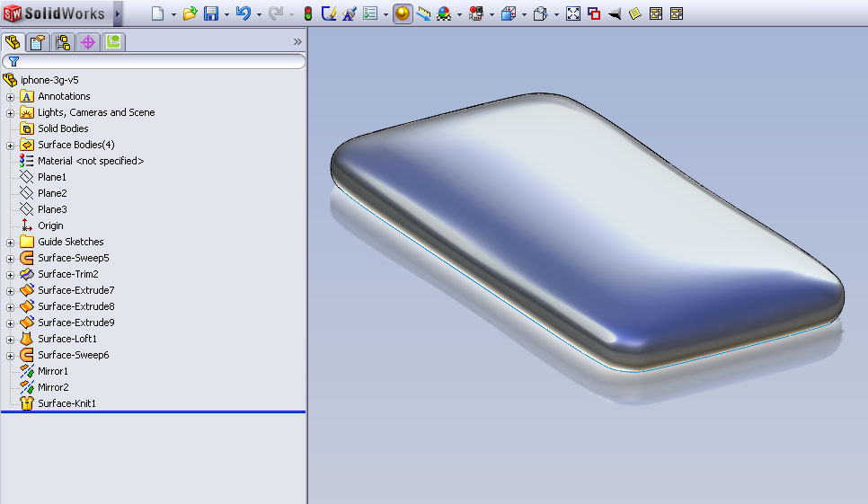This screenshot has width=868, height=504.
Task: Click the yellow note sheet icon
Action: coord(635,13)
